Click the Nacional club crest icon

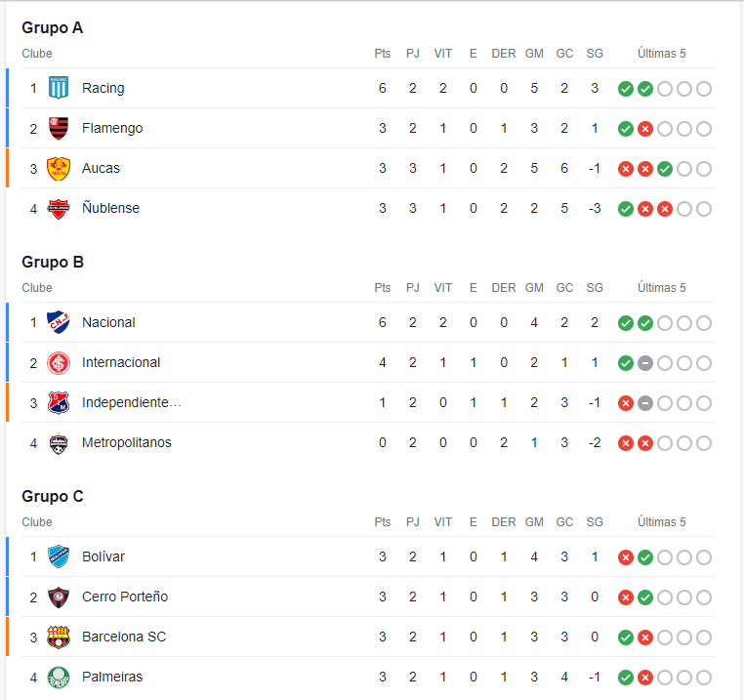point(59,322)
